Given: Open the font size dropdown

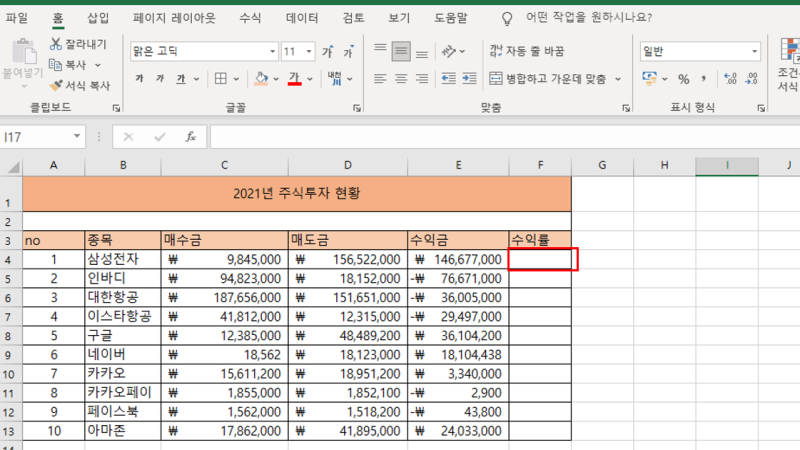Looking at the screenshot, I should 309,52.
